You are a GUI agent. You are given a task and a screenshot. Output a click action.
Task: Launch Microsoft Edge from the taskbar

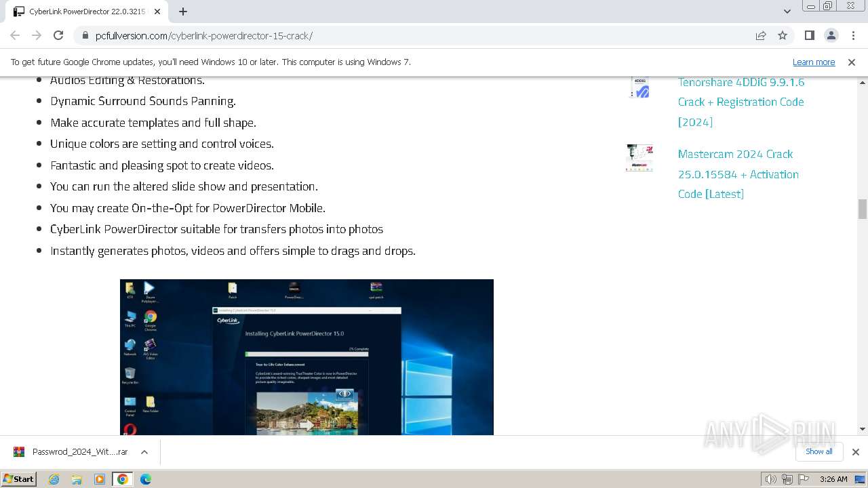(x=146, y=479)
